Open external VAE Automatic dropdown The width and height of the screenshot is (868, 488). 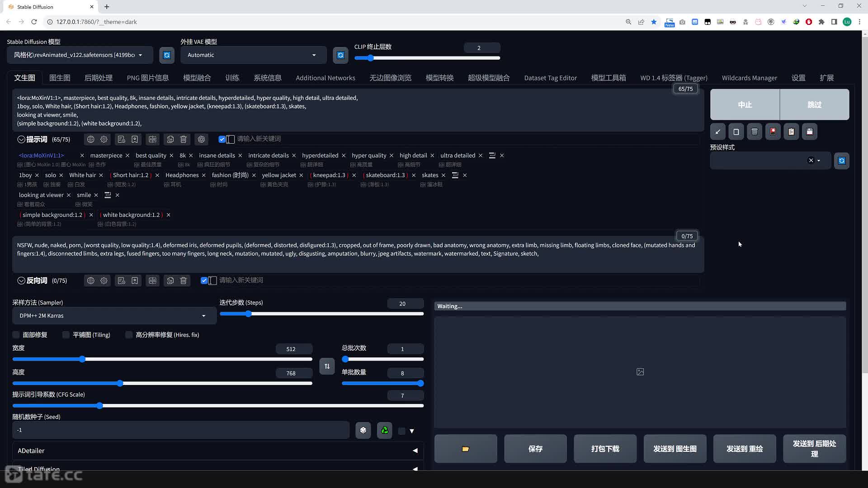tap(253, 55)
